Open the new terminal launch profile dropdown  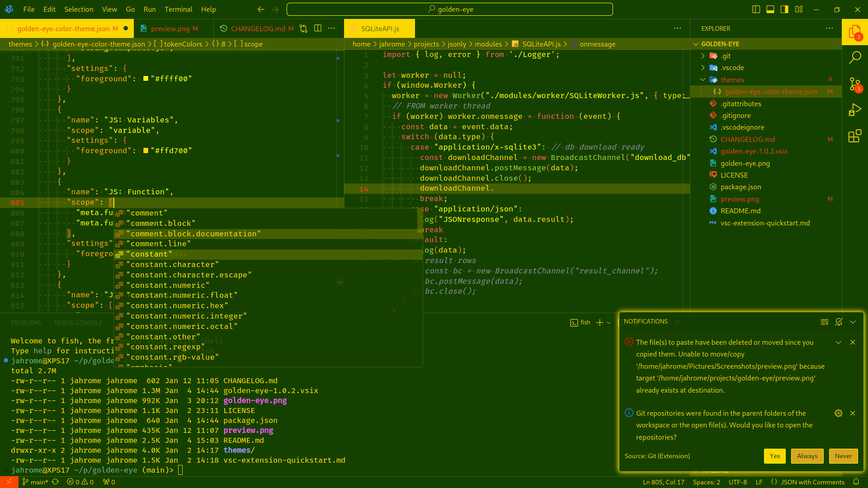click(x=609, y=323)
